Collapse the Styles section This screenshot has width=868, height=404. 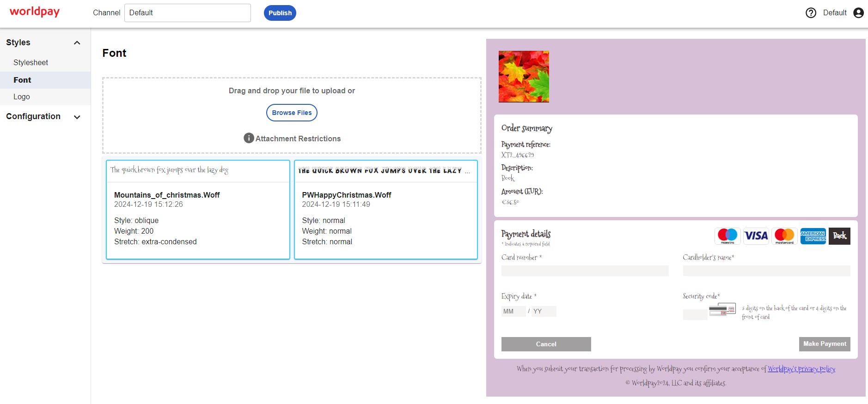coord(77,43)
